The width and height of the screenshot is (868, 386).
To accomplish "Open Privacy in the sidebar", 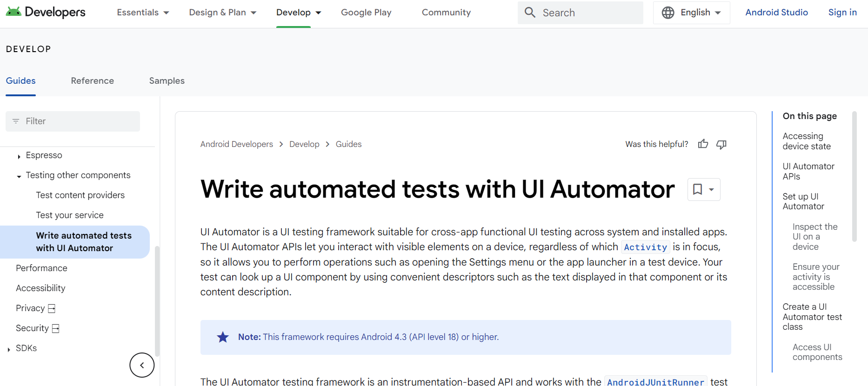I will pyautogui.click(x=30, y=308).
